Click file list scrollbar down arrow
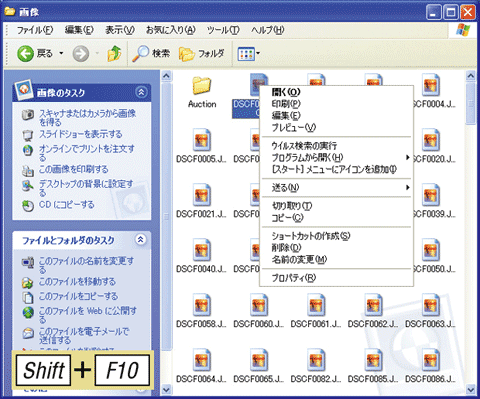 [x=470, y=389]
